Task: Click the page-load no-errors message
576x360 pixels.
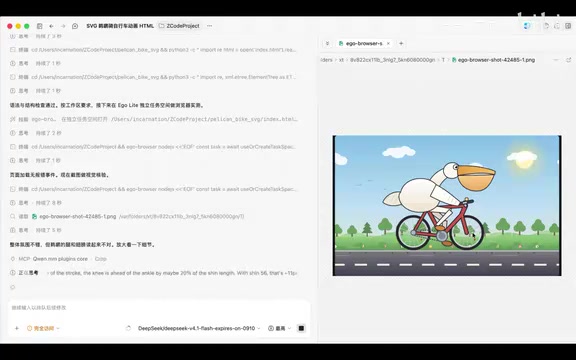Action: [60, 175]
